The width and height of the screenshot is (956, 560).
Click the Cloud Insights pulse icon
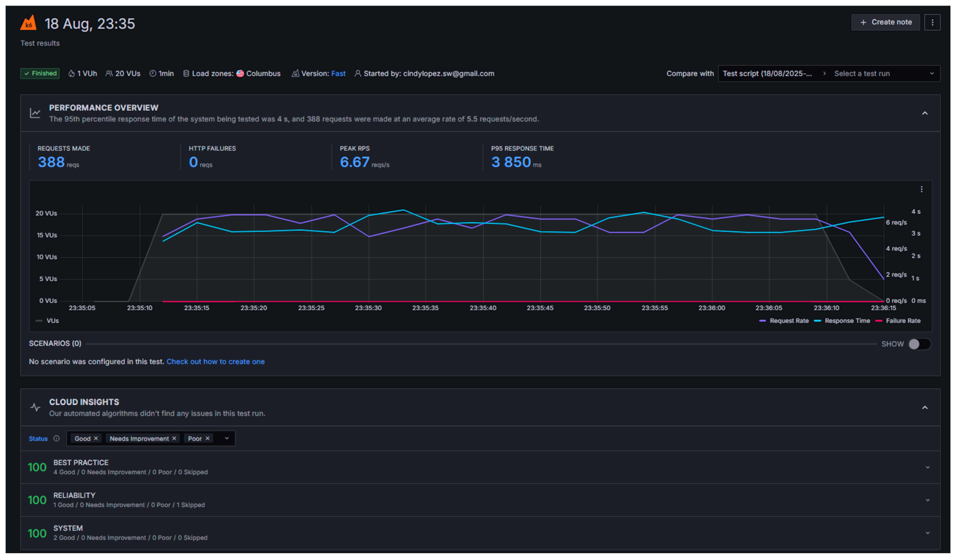click(35, 407)
